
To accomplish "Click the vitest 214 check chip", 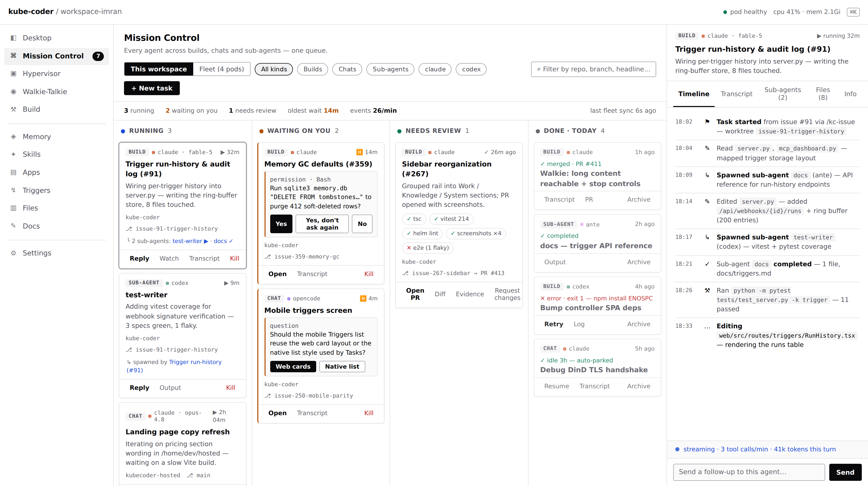I will [x=451, y=219].
